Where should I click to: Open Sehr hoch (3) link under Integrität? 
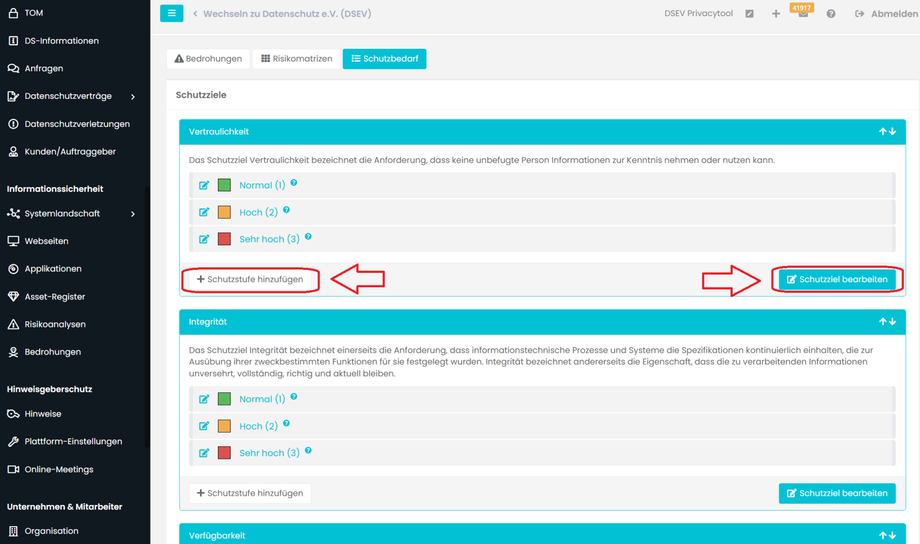coord(269,453)
